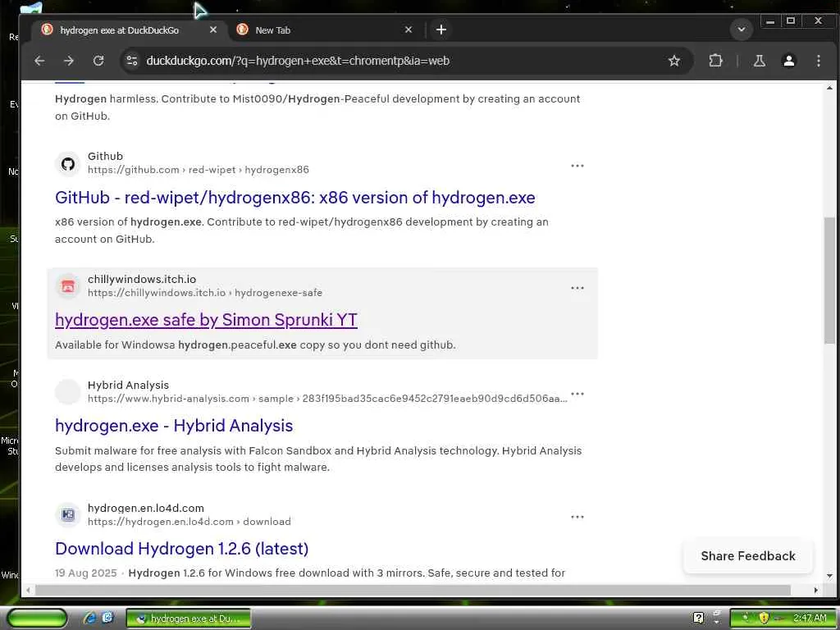The image size is (840, 630).
Task: Open more options for Hybrid Analysis result
Action: click(577, 394)
